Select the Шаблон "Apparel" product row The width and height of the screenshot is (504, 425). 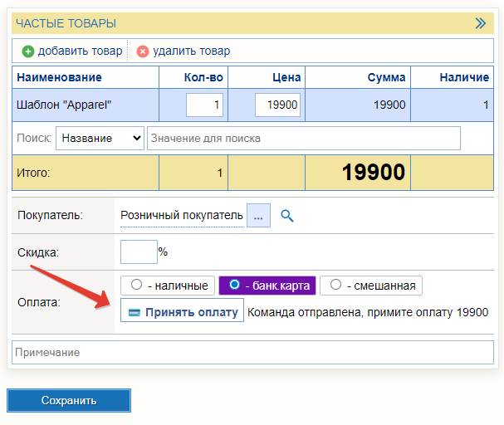(83, 105)
